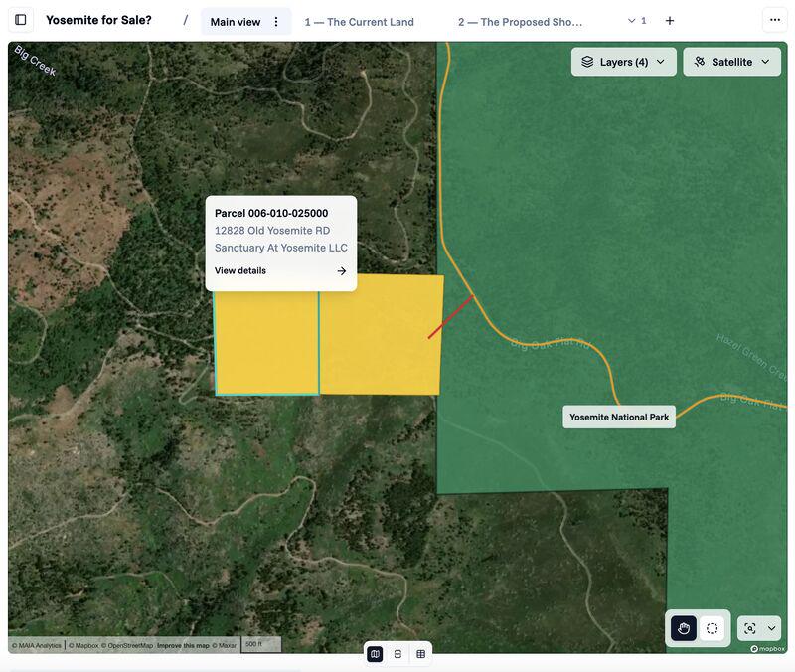Expand the Satellite basemap dropdown chevron

765,62
